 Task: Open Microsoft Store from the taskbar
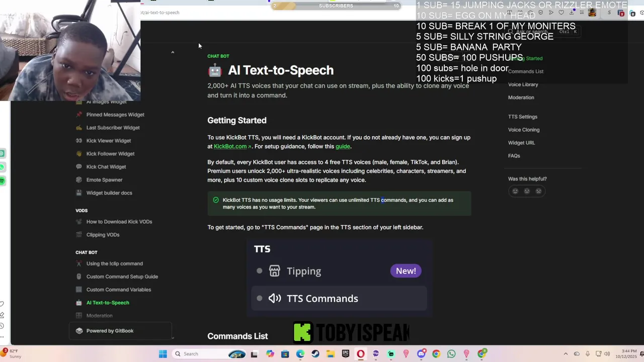click(x=285, y=354)
